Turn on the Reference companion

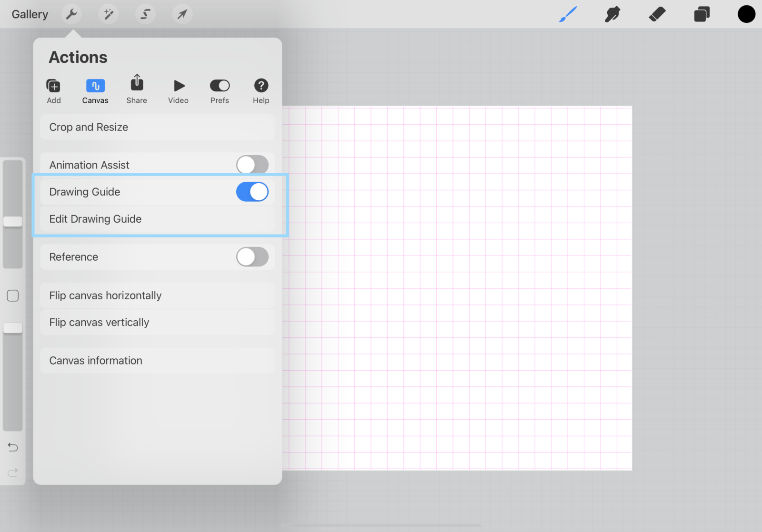252,257
